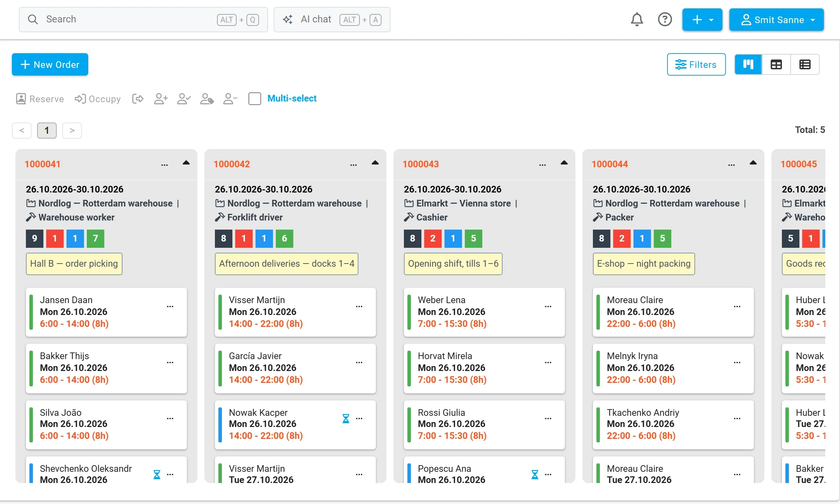Click hourglass icon on Popescu Ana card
The image size is (840, 504).
tap(534, 475)
